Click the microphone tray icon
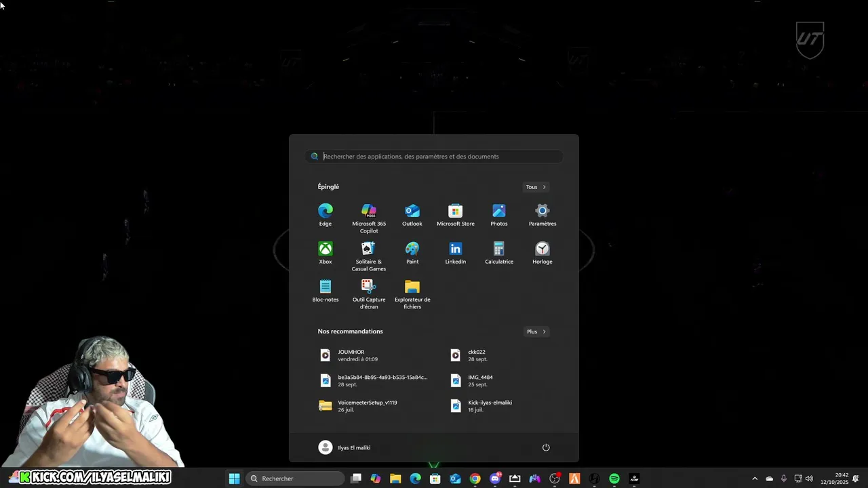Image resolution: width=868 pixels, height=488 pixels. tap(784, 479)
